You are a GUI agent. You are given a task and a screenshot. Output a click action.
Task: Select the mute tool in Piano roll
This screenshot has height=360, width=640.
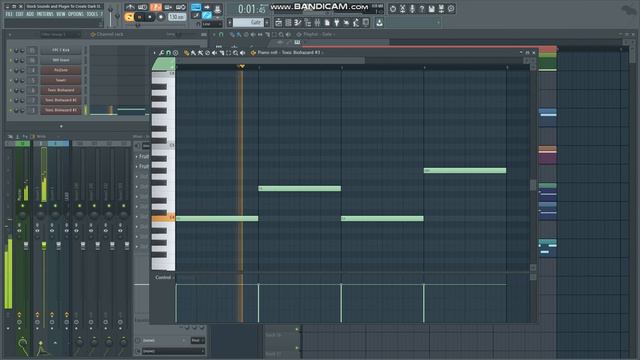pos(214,53)
